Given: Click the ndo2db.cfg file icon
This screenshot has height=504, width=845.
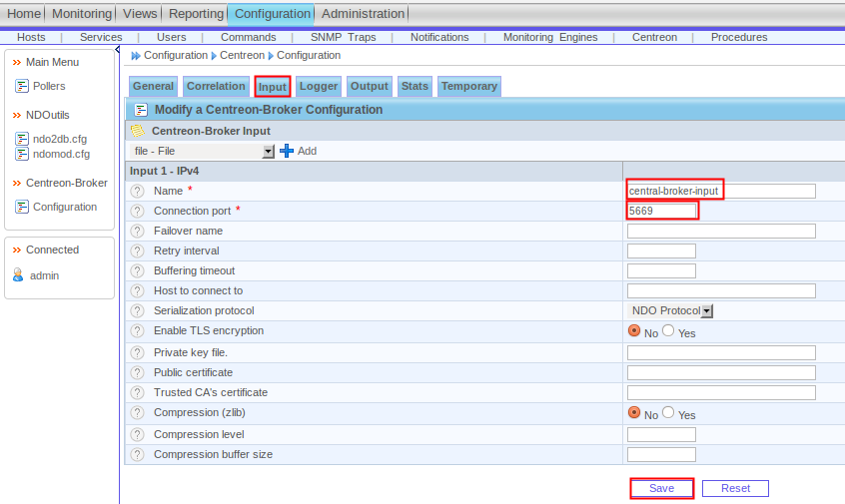Looking at the screenshot, I should point(22,139).
